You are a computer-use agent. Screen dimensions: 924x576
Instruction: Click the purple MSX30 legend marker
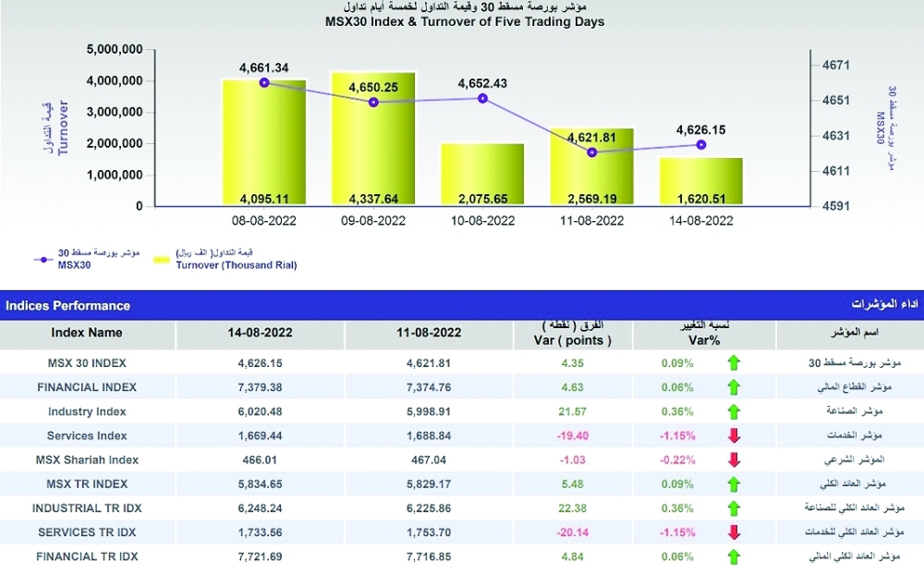43,259
